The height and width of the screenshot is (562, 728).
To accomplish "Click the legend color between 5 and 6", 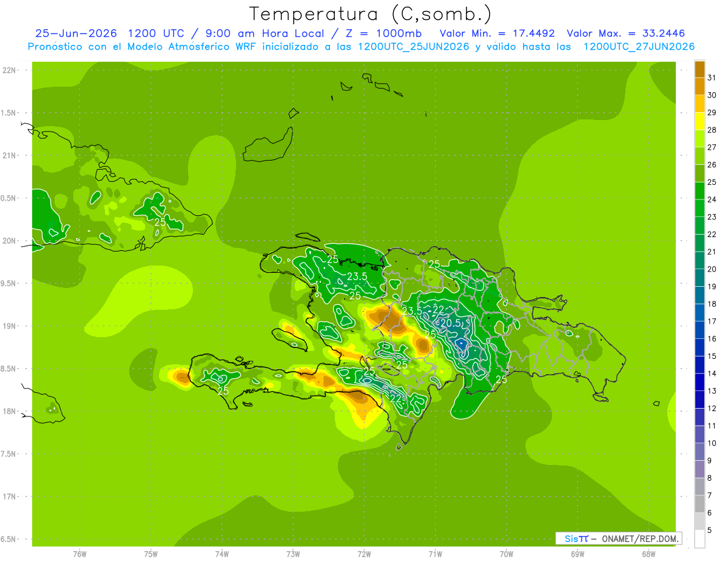I will click(699, 521).
